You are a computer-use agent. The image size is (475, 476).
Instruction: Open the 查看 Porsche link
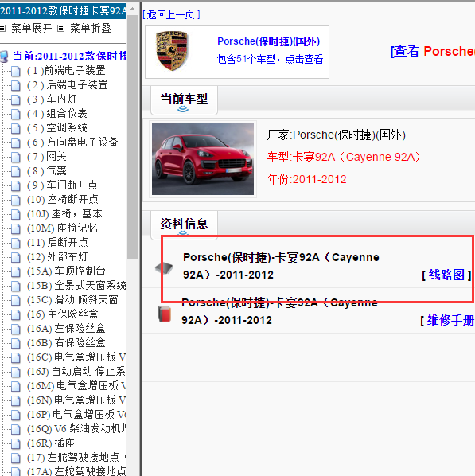(433, 51)
